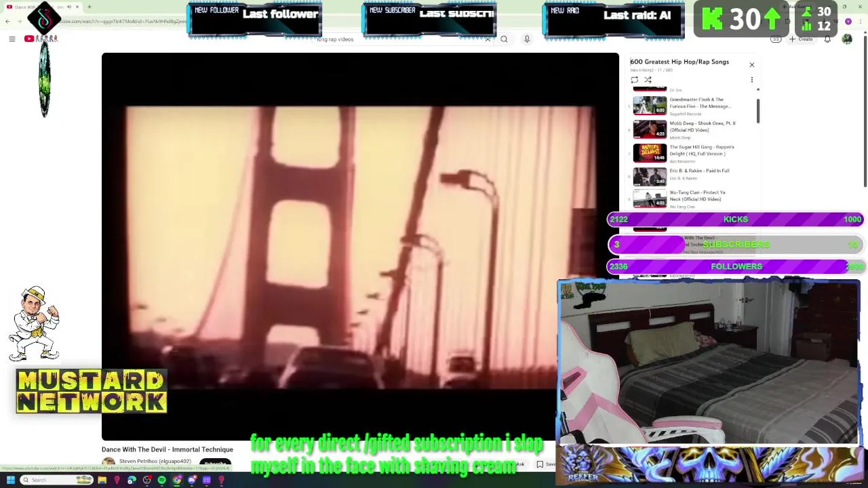Close the Dance With The Devil tab
This screenshot has width=868, height=488.
(x=77, y=7)
